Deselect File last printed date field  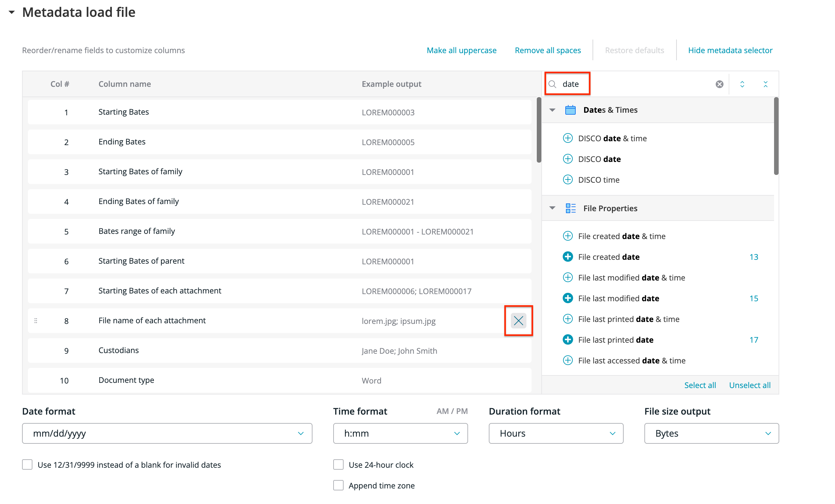click(x=568, y=339)
